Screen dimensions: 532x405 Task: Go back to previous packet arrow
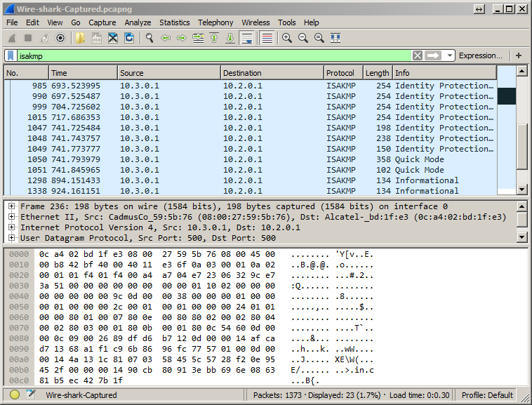coord(166,38)
